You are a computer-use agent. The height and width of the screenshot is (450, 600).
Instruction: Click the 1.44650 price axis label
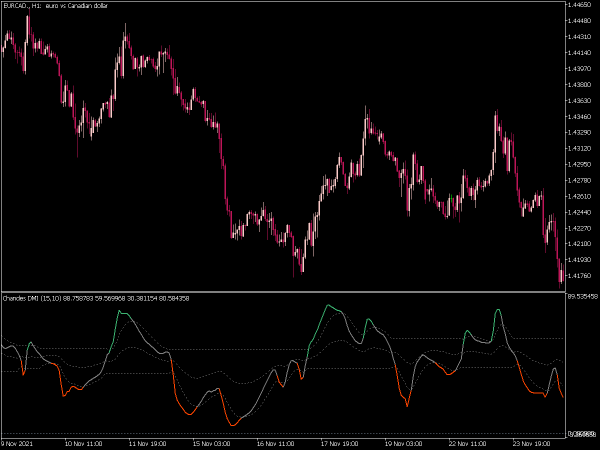[579, 5]
